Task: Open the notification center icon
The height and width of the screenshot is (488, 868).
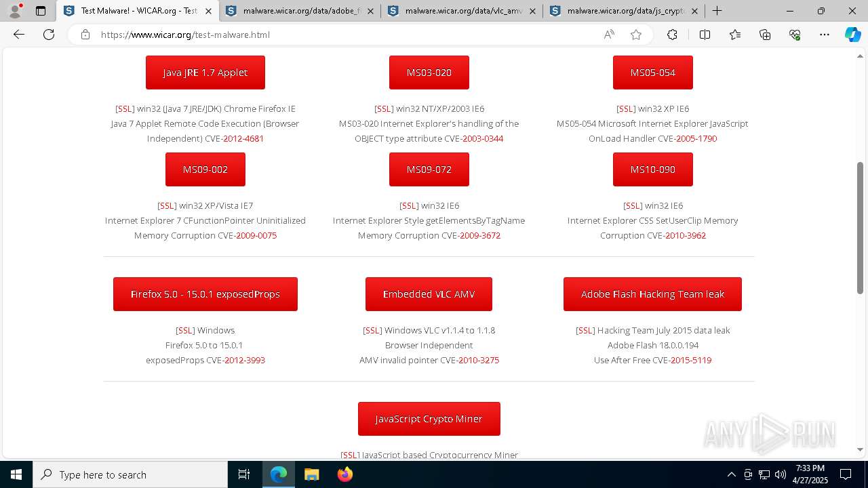Action: pyautogui.click(x=846, y=474)
